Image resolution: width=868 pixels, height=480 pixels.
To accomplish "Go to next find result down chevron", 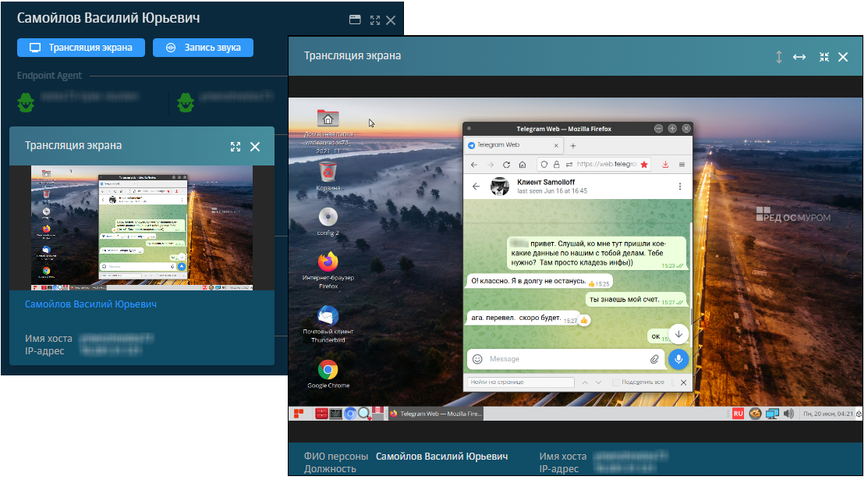I will pyautogui.click(x=598, y=382).
